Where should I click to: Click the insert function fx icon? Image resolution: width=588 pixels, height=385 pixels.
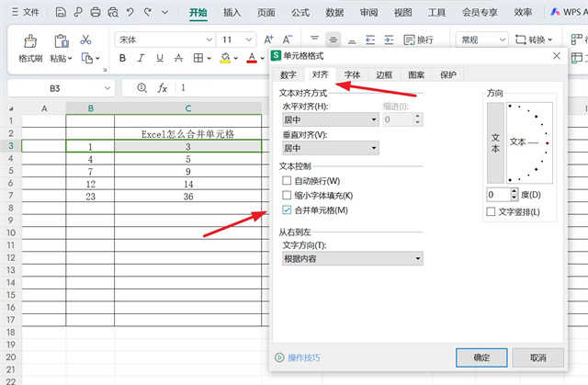coord(162,88)
